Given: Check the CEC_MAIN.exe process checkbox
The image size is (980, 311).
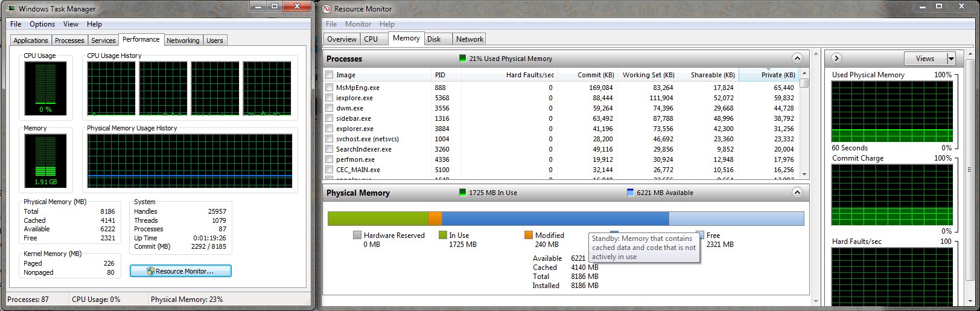Looking at the screenshot, I should tap(329, 170).
